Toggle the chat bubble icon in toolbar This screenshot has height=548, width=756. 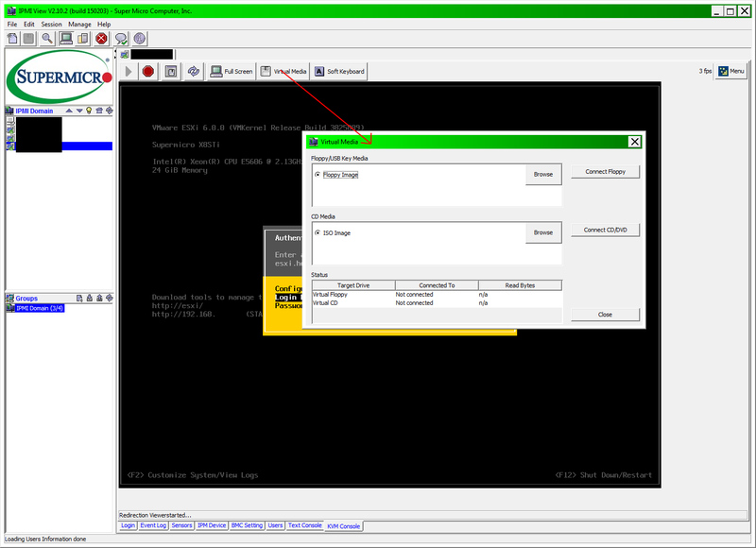pos(123,39)
